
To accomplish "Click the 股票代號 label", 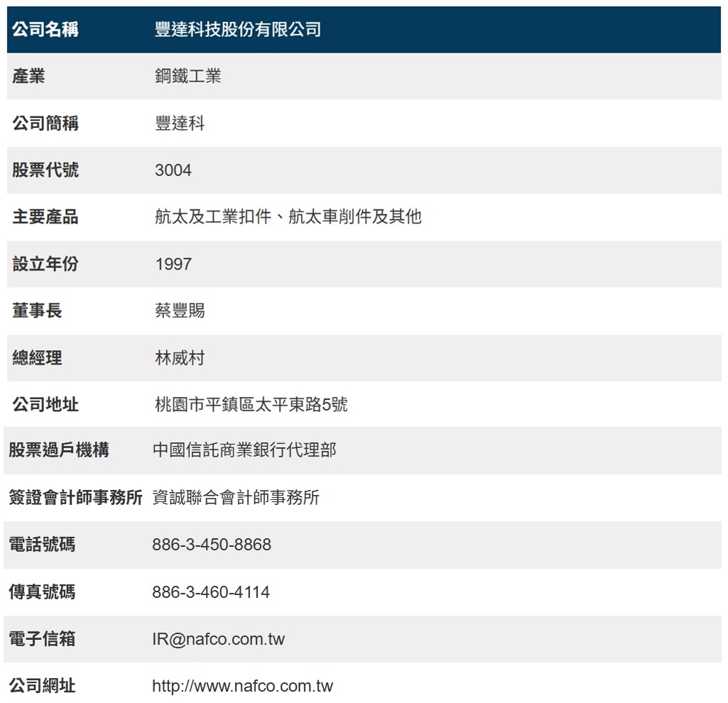I will (45, 170).
